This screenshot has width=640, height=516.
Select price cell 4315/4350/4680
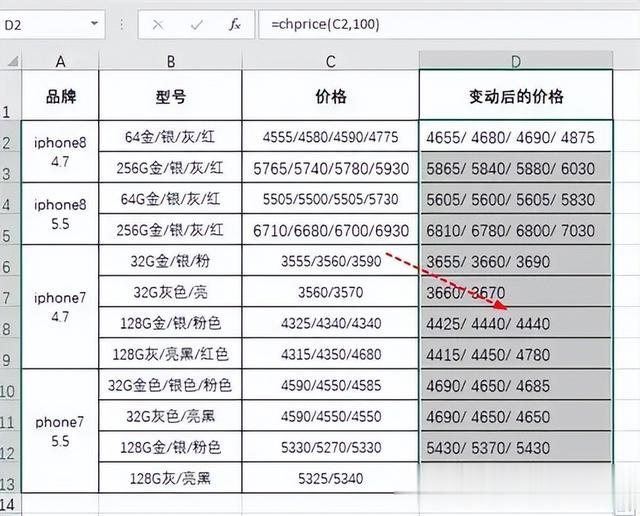pyautogui.click(x=331, y=354)
